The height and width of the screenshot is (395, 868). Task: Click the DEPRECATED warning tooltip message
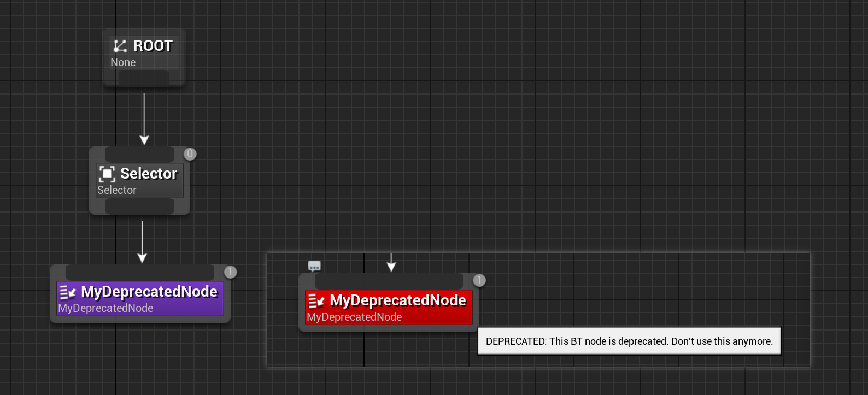(x=629, y=341)
